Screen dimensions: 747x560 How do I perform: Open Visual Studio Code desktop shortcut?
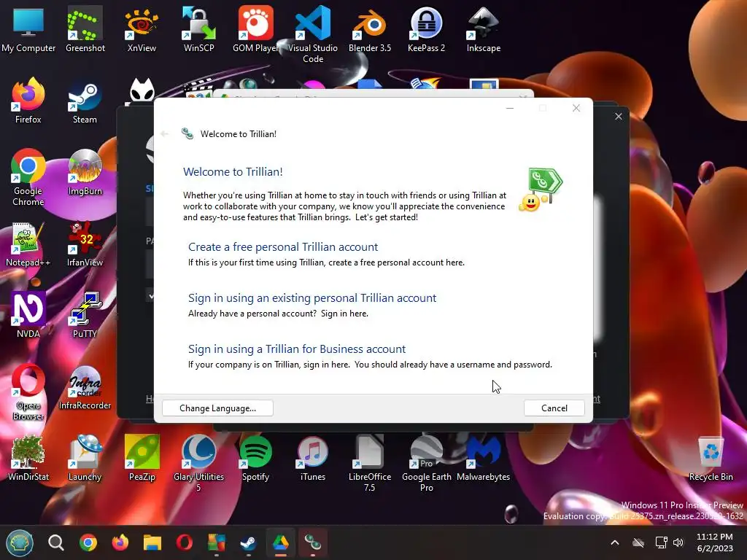click(313, 34)
